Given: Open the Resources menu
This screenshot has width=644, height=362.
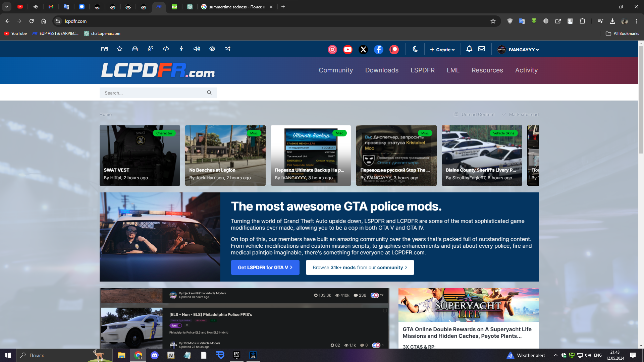Looking at the screenshot, I should click(487, 70).
